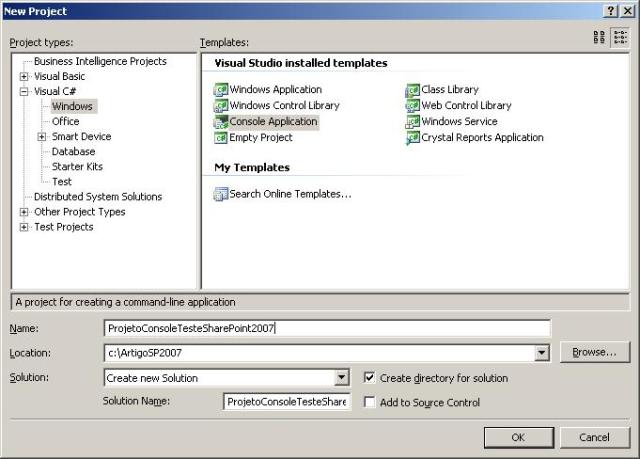
Task: Switch templates view to large icons
Action: pyautogui.click(x=599, y=37)
